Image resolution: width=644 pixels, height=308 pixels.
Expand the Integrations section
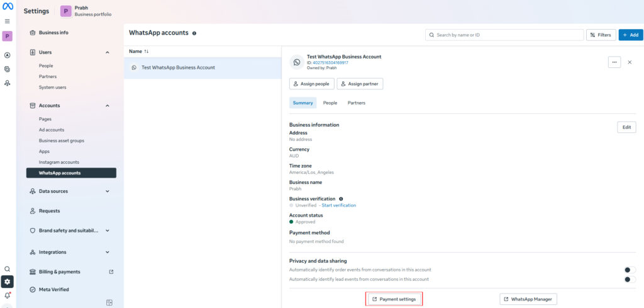pyautogui.click(x=108, y=253)
